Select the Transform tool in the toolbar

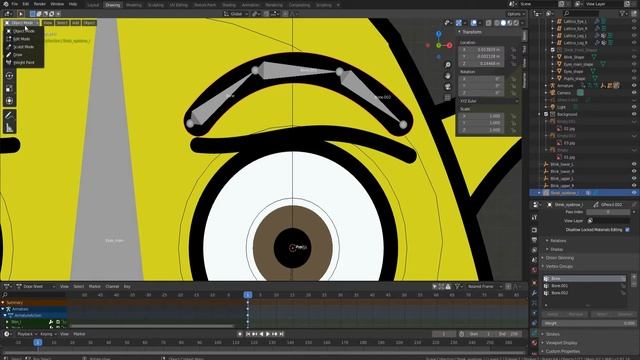click(x=9, y=100)
